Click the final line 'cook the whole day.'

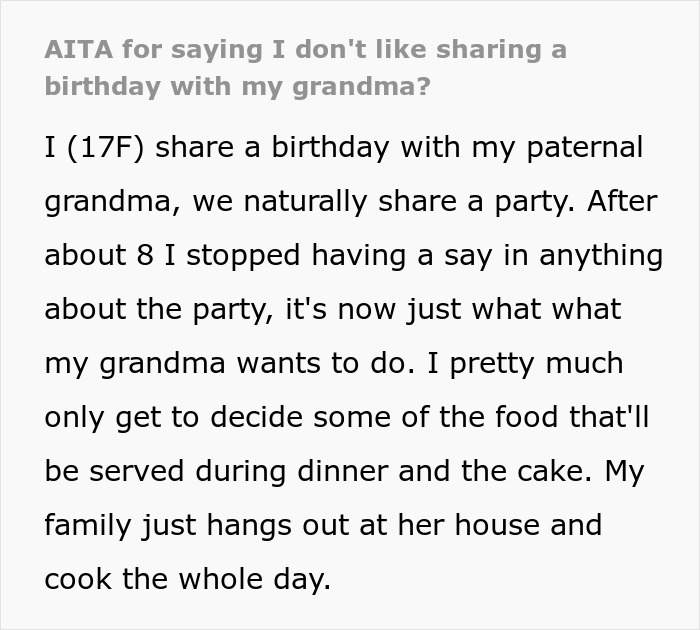click(187, 579)
